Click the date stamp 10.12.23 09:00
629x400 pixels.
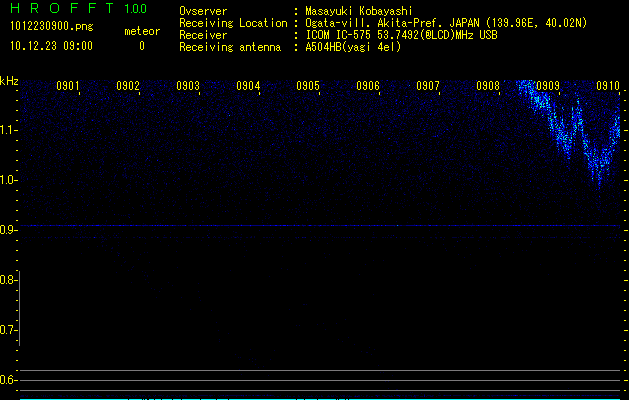51,46
